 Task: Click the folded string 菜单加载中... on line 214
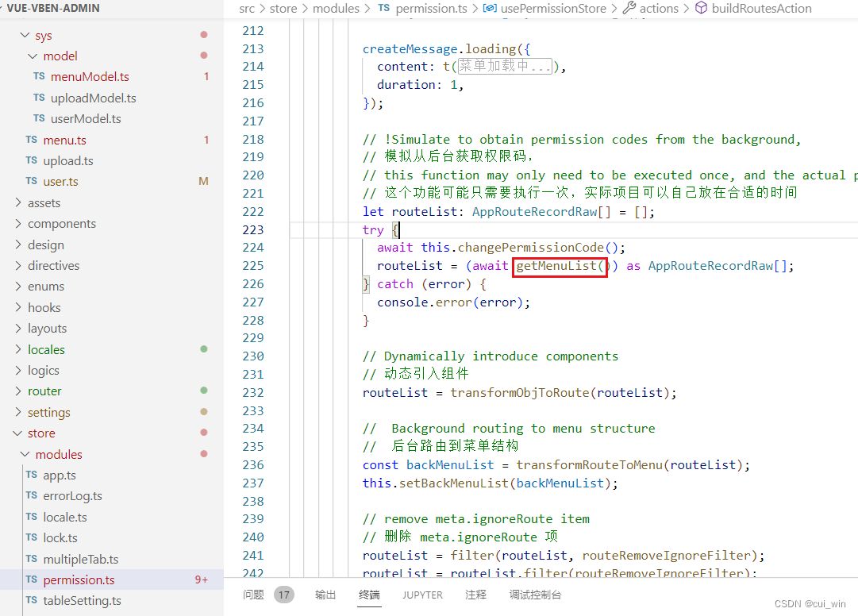click(x=505, y=66)
